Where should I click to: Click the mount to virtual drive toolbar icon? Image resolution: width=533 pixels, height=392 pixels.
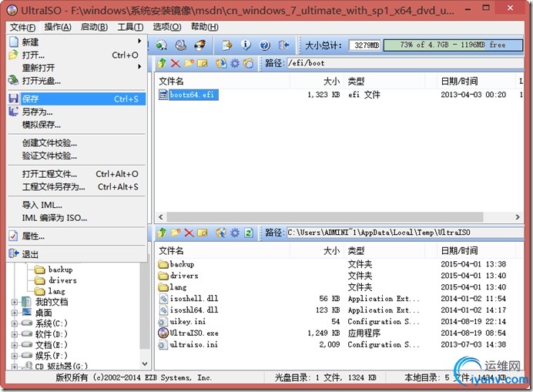162,45
